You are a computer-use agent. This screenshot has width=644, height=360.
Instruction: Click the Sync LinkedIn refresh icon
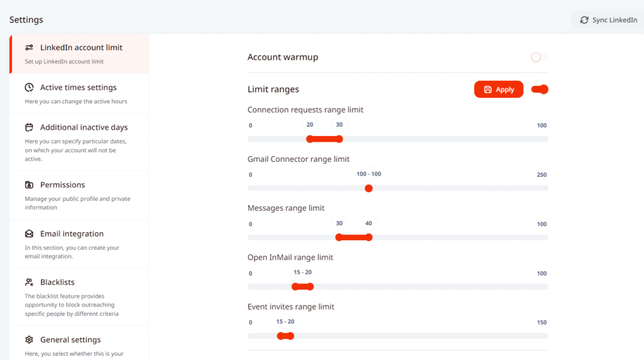pos(584,20)
